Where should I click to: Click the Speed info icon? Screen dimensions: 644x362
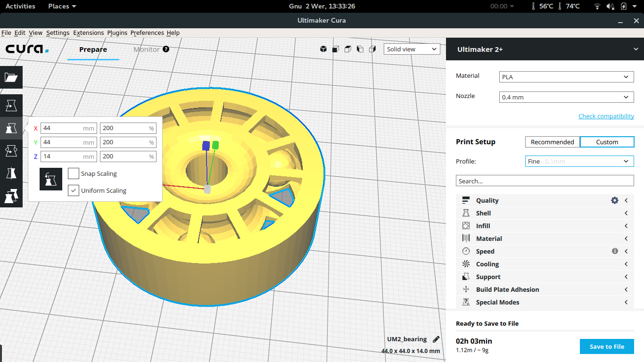(615, 251)
